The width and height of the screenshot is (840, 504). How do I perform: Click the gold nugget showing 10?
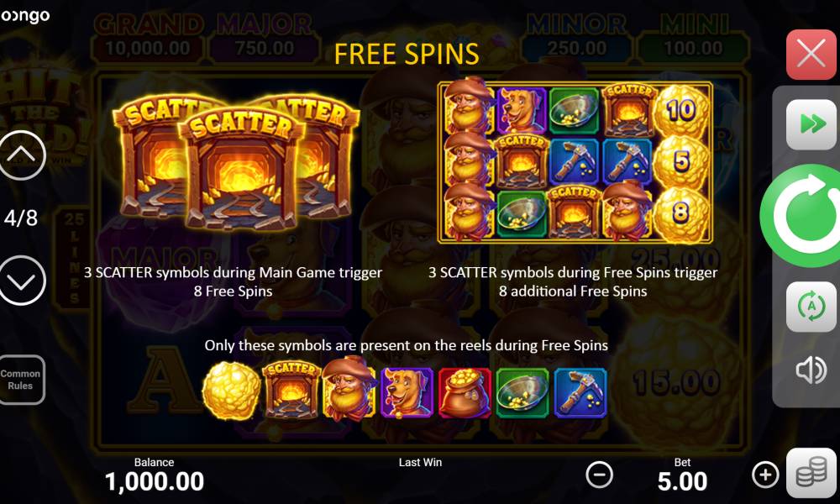[x=681, y=112]
